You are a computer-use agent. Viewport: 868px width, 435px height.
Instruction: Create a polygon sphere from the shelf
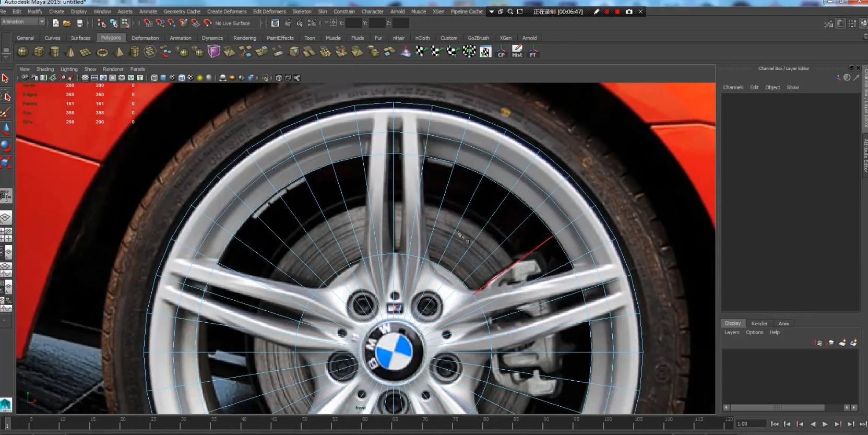pyautogui.click(x=23, y=52)
